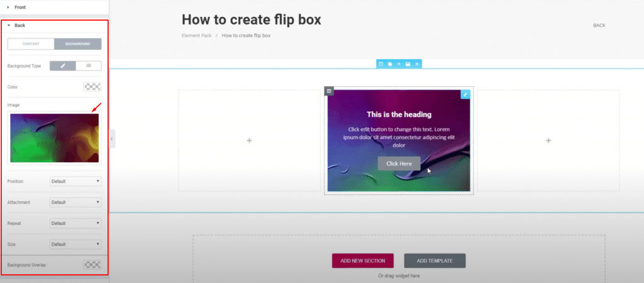Add a widget to the empty right column
Image resolution: width=644 pixels, height=283 pixels.
pyautogui.click(x=548, y=141)
